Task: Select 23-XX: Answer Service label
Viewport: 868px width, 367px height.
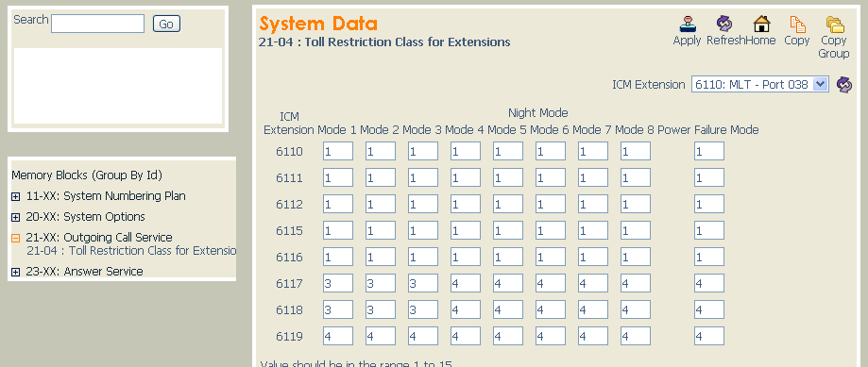Action: pos(84,272)
